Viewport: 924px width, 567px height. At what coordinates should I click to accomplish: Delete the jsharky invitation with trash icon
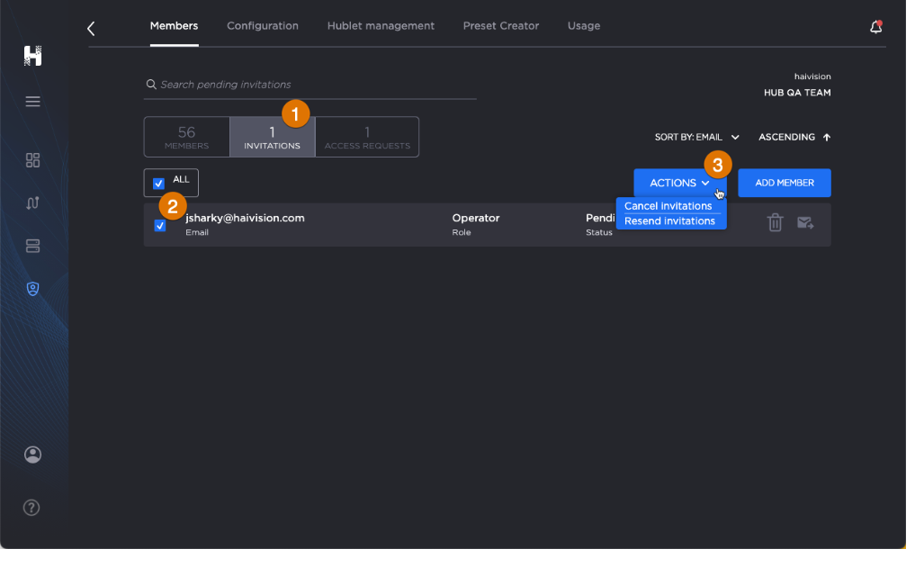pos(775,222)
